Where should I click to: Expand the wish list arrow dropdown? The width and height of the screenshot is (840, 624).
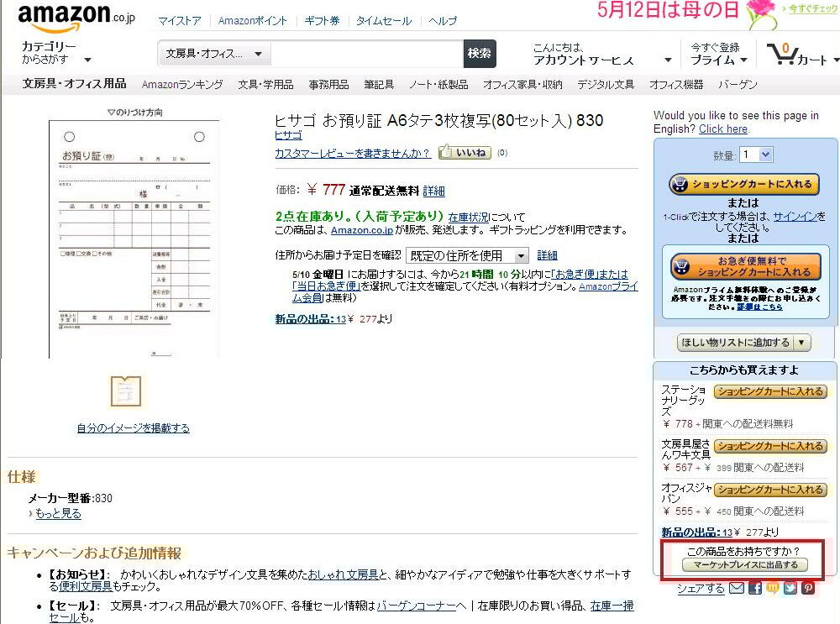(802, 343)
